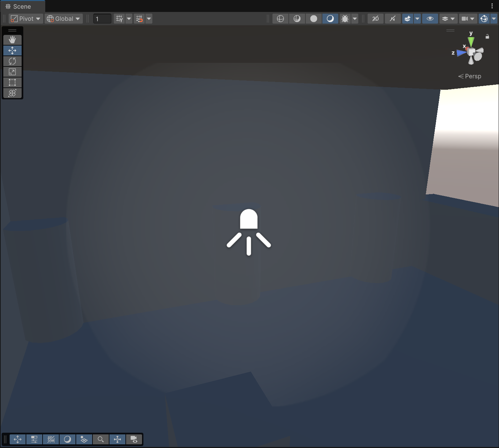The width and height of the screenshot is (499, 448).
Task: Toggle the Tool Settings overlay button
Action: point(34,439)
